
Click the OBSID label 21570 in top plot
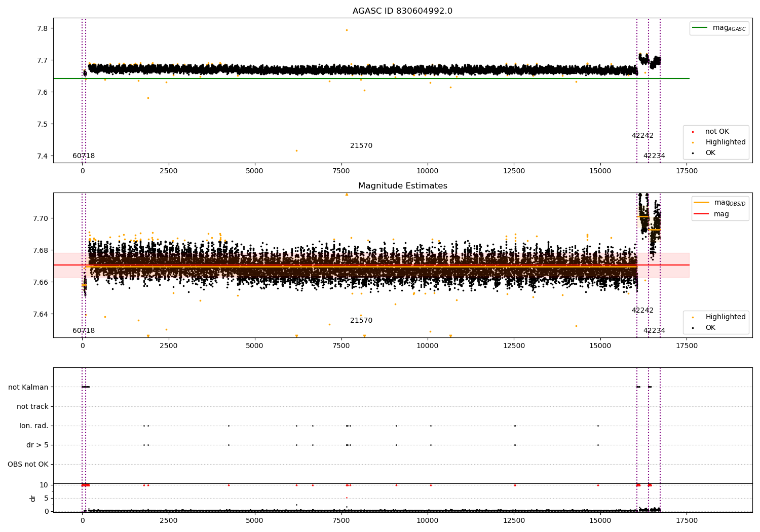(x=361, y=146)
